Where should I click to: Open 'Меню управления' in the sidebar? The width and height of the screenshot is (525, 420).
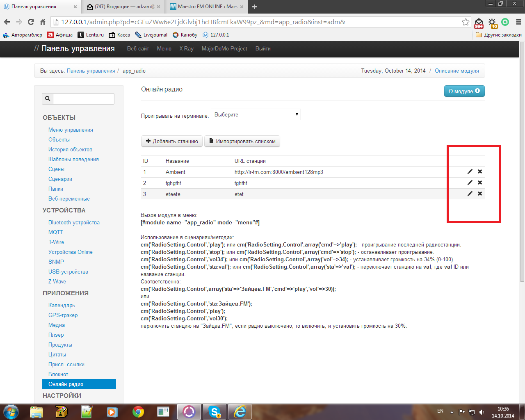coord(71,130)
